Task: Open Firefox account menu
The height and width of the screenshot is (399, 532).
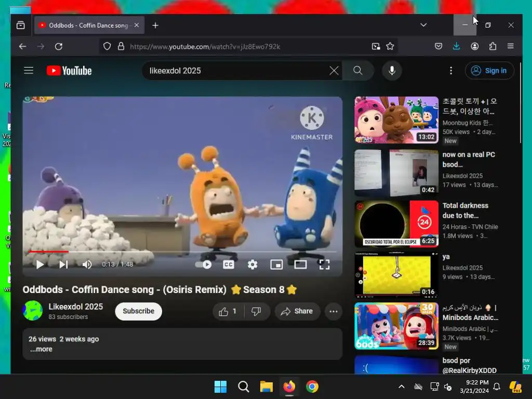Action: click(475, 46)
